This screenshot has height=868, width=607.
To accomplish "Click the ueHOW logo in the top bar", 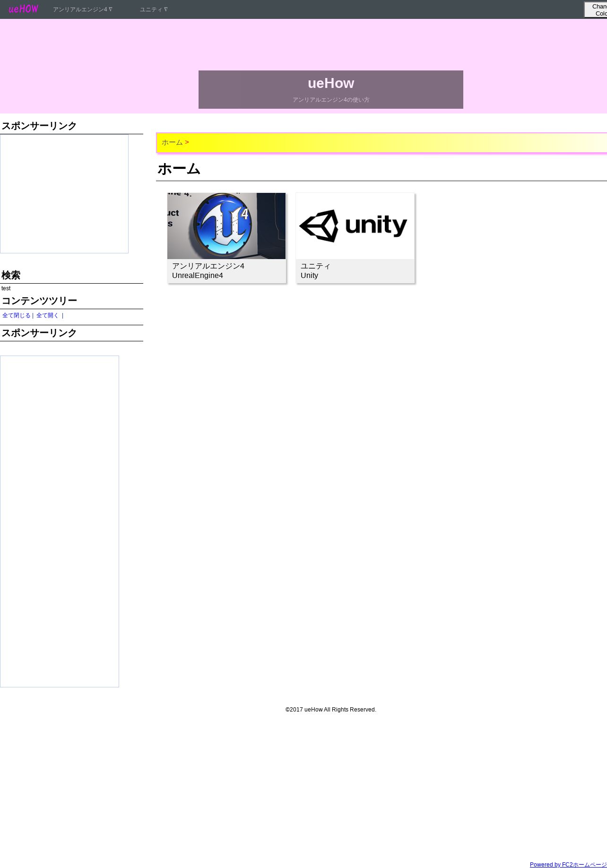I will (x=23, y=9).
